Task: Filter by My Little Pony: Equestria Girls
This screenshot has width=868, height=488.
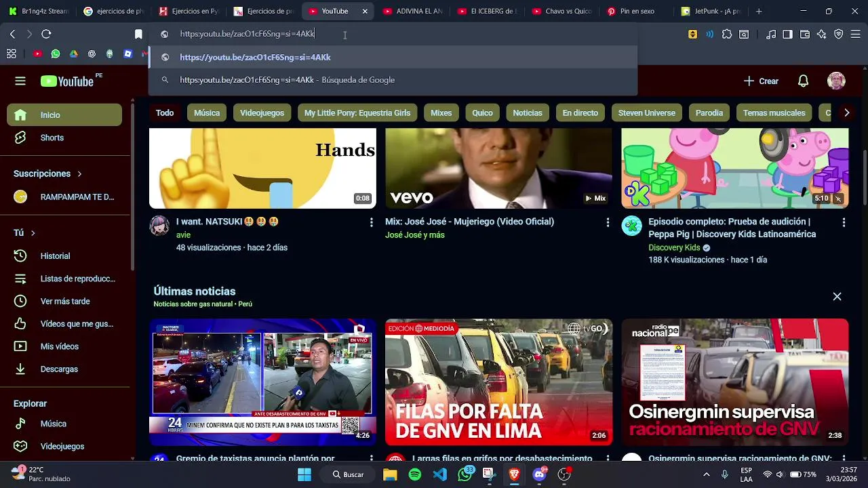Action: [x=357, y=113]
